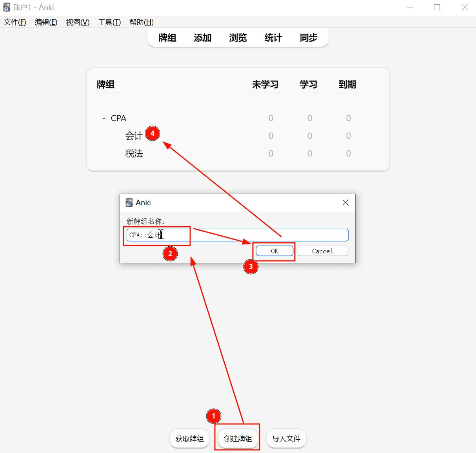Open the 浏览 browser

[238, 38]
